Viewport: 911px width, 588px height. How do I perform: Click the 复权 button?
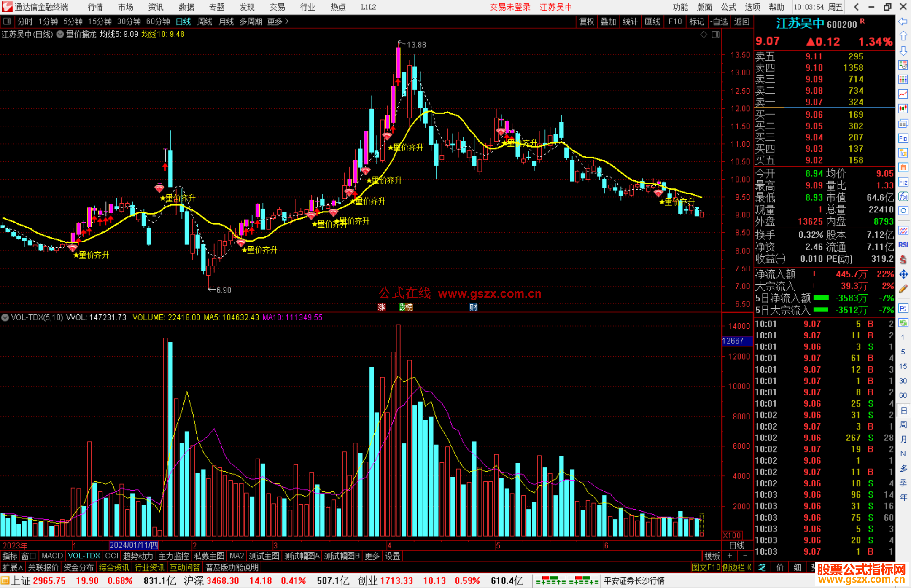point(587,21)
